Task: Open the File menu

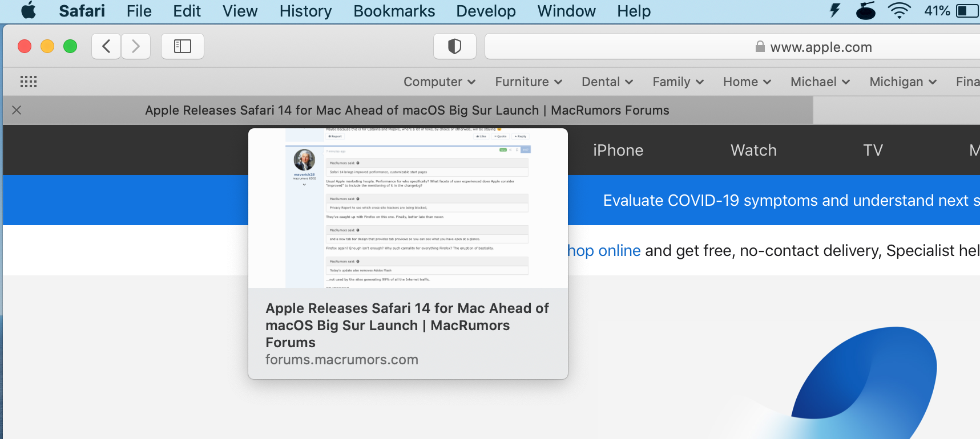Action: 139,11
